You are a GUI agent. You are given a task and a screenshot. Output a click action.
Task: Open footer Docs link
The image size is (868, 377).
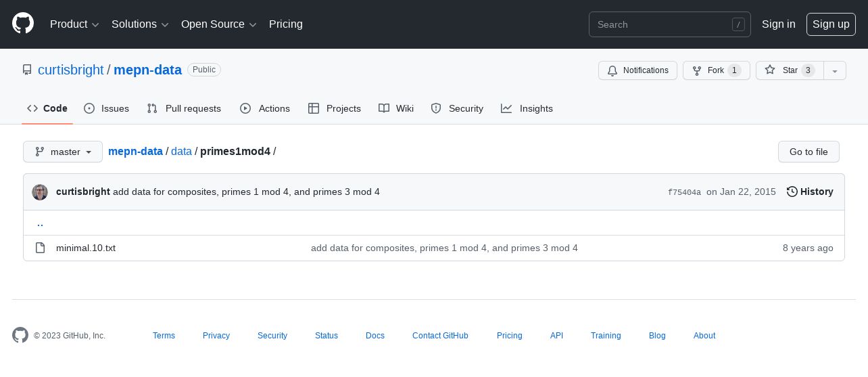(375, 336)
